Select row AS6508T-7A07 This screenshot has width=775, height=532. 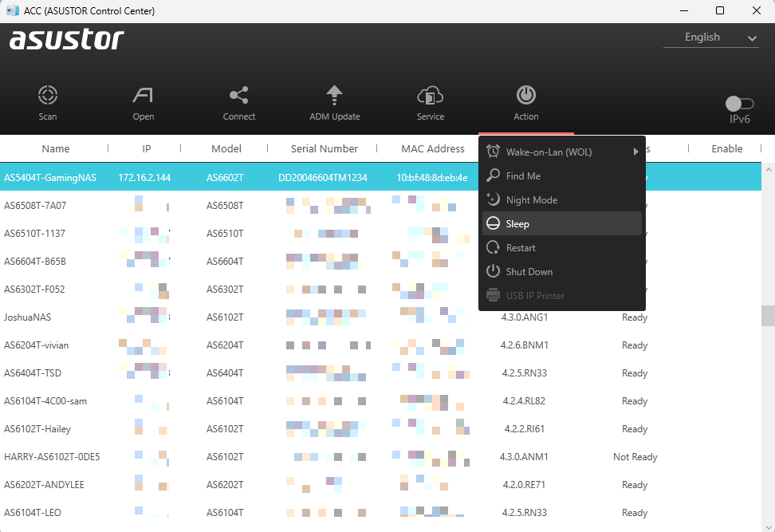380,205
